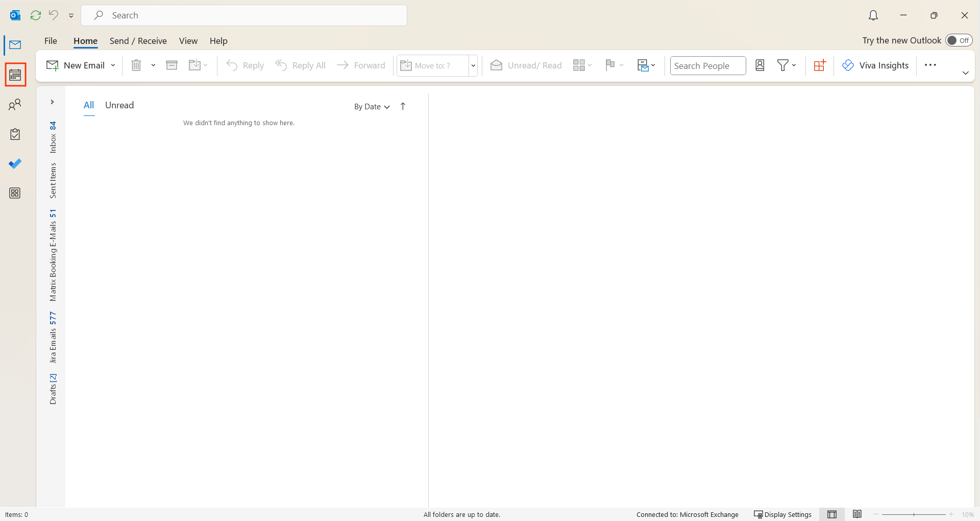
Task: Click the notification bell icon
Action: [x=873, y=15]
